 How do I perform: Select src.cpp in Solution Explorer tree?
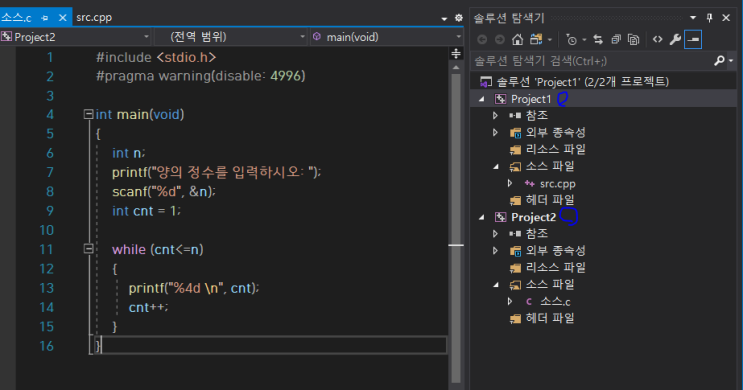click(558, 183)
